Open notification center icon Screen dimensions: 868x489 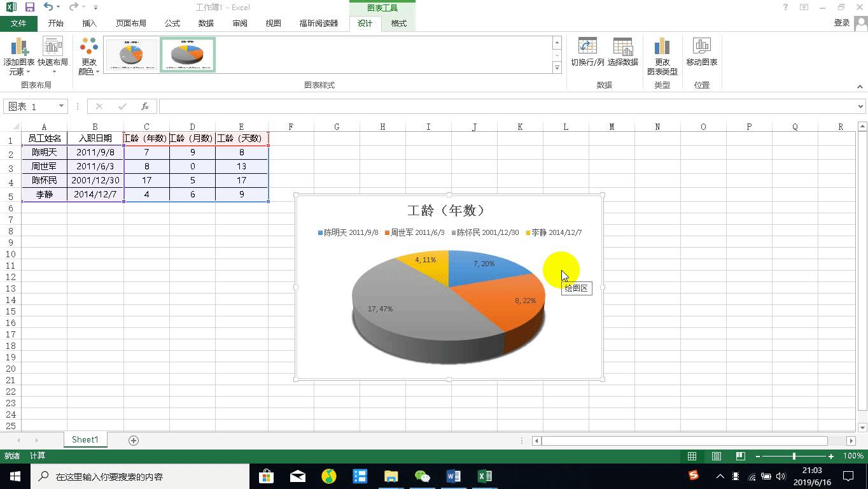click(848, 476)
